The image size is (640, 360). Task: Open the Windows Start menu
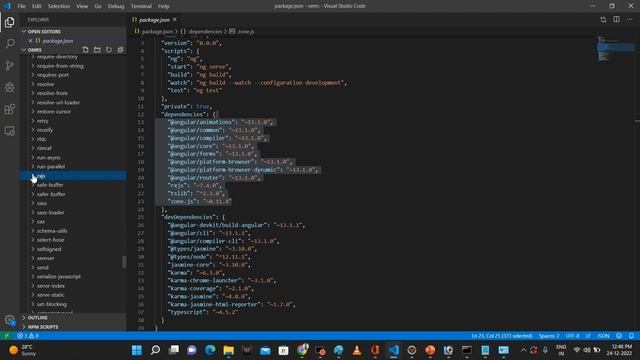137,350
